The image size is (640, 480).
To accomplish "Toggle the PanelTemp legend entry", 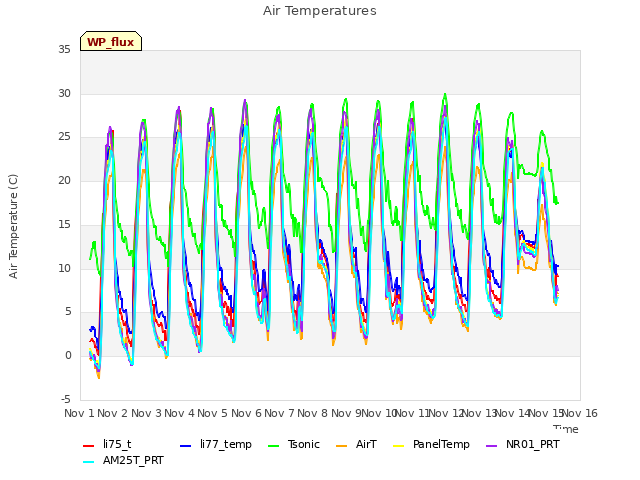I will click(x=431, y=444).
